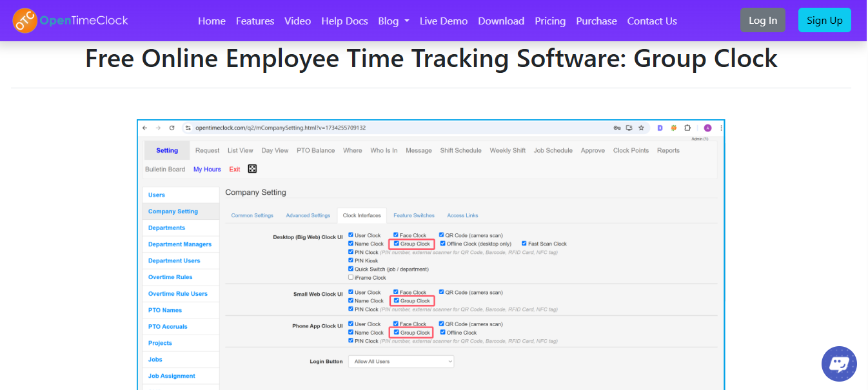Open the Help Docs nav item
This screenshot has width=868, height=390.
(344, 21)
